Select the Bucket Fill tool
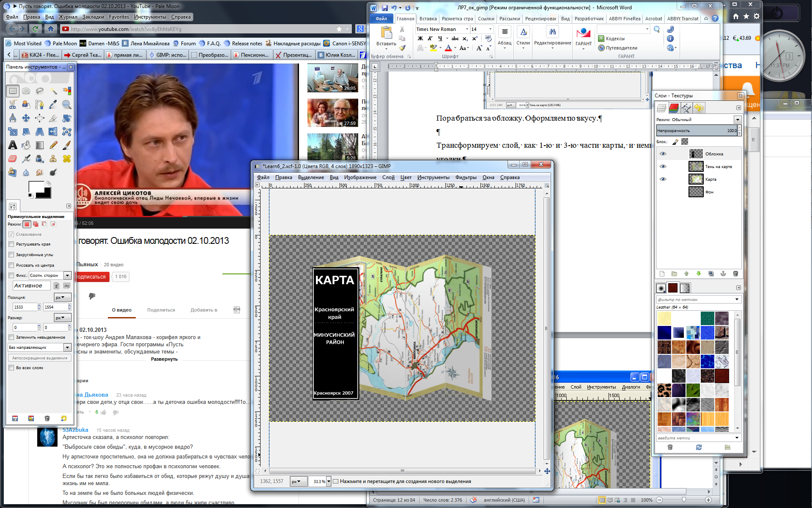812x508 pixels. [26, 145]
